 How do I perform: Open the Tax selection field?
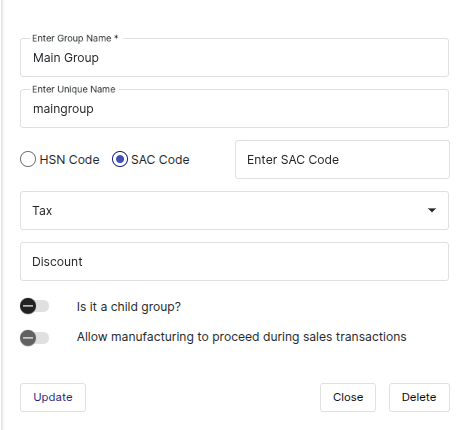pyautogui.click(x=234, y=210)
